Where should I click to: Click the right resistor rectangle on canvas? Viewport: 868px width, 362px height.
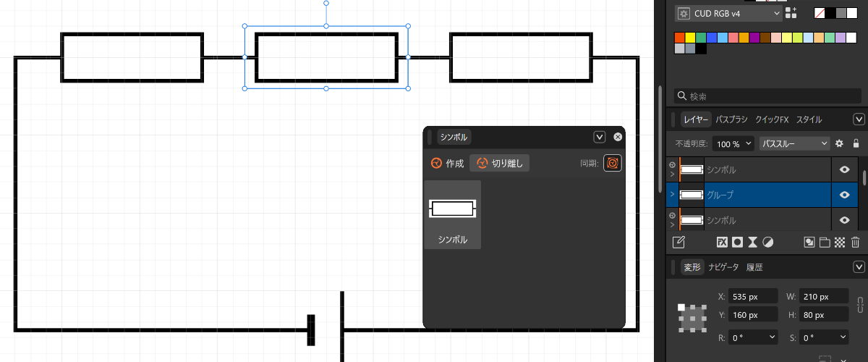coord(521,56)
